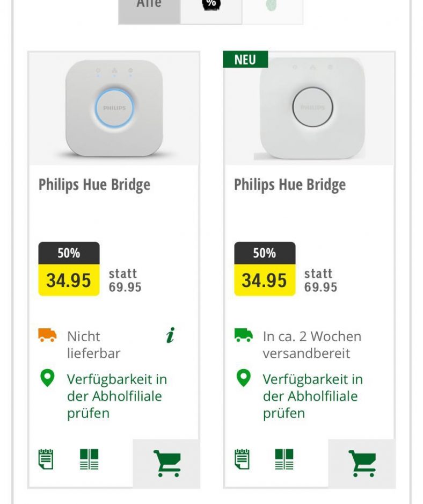The image size is (423, 504).
Task: Check pickup store availability for right product
Action: (x=312, y=396)
